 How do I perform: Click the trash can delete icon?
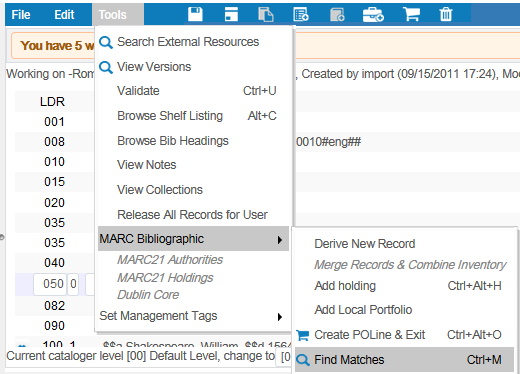click(x=446, y=14)
